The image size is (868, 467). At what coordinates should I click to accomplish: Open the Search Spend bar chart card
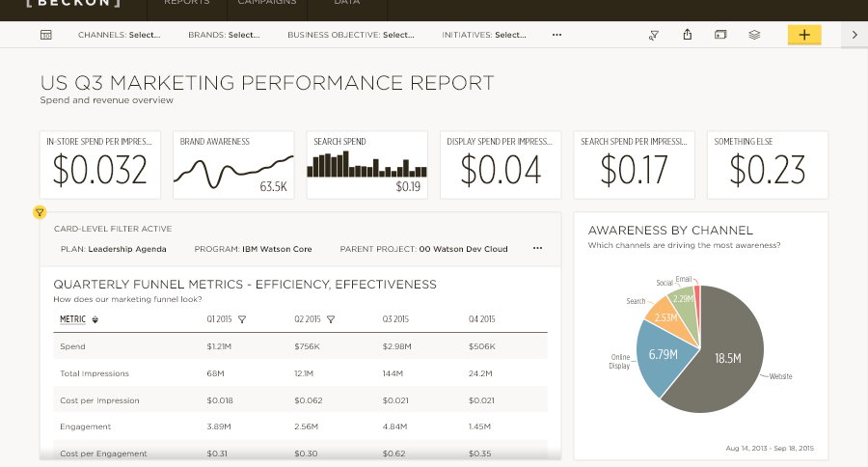367,165
